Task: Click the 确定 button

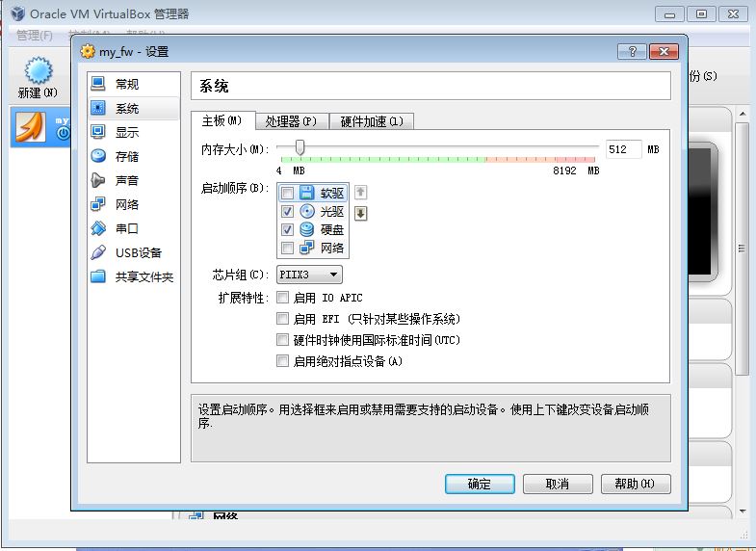Action: click(480, 484)
